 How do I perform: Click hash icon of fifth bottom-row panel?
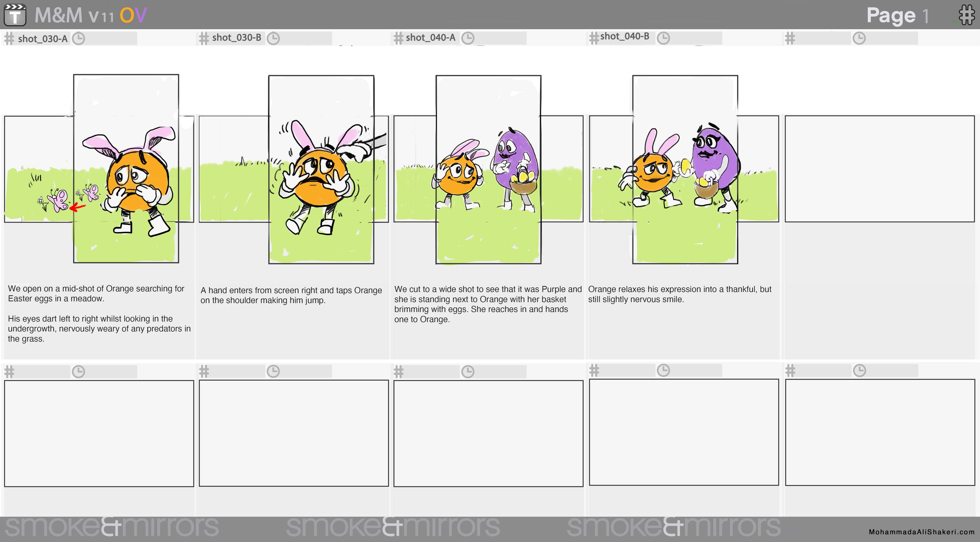(x=791, y=370)
